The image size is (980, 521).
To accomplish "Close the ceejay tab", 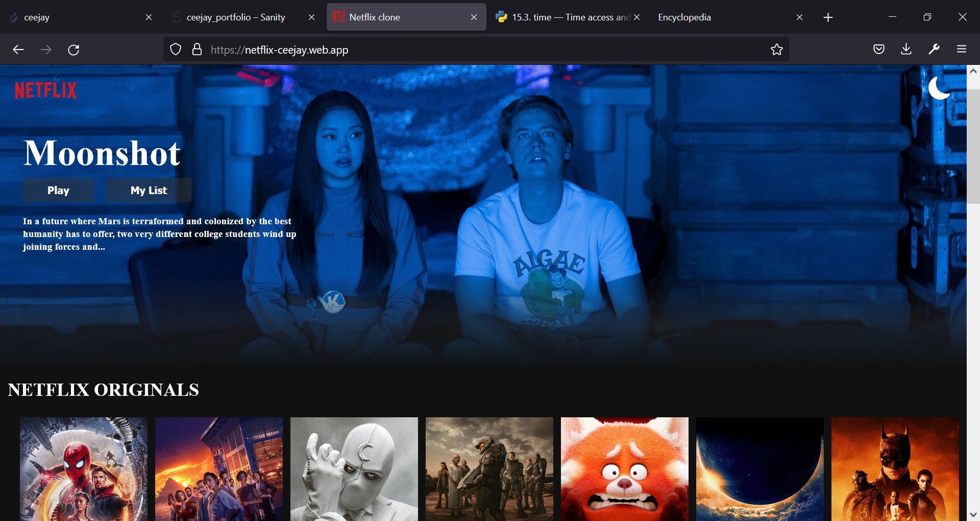I will (x=149, y=17).
